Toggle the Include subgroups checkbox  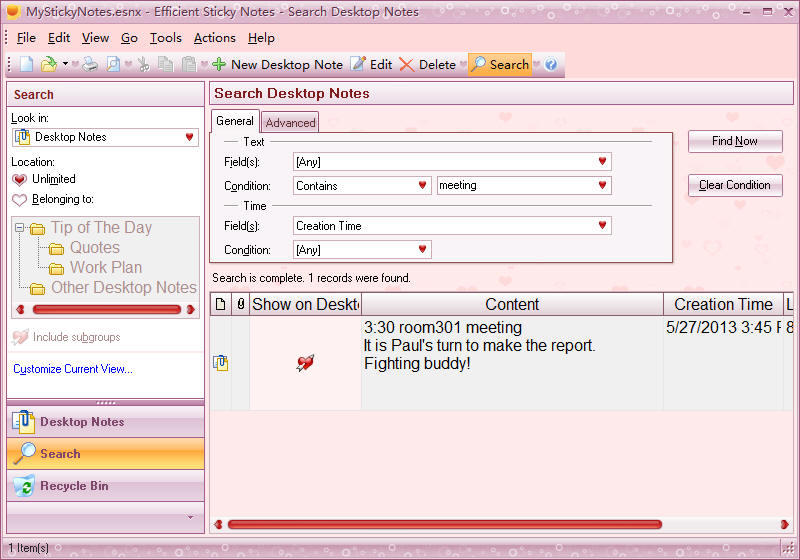click(20, 337)
